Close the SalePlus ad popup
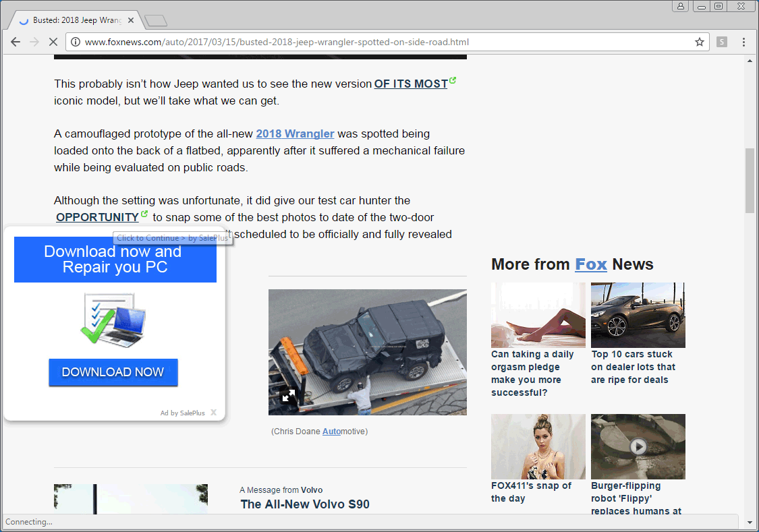This screenshot has width=759, height=532. pos(213,413)
